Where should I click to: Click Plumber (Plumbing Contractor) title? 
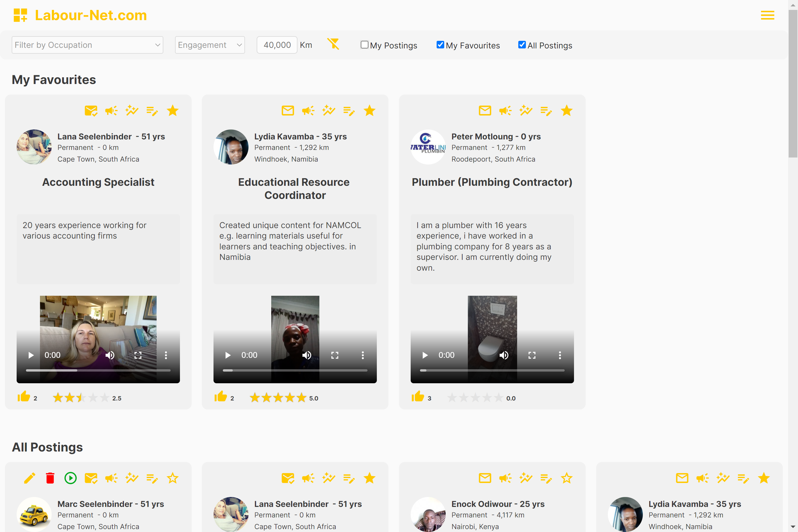[x=492, y=182]
